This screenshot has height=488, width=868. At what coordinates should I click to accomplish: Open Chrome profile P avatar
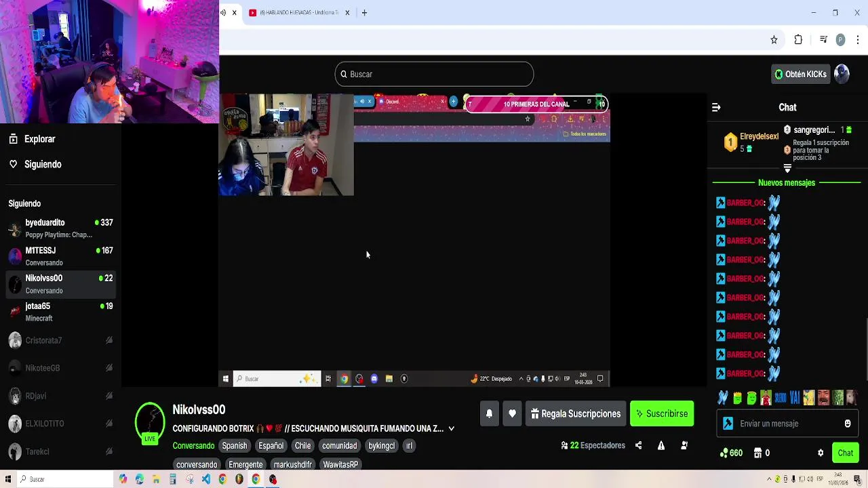[x=841, y=40]
